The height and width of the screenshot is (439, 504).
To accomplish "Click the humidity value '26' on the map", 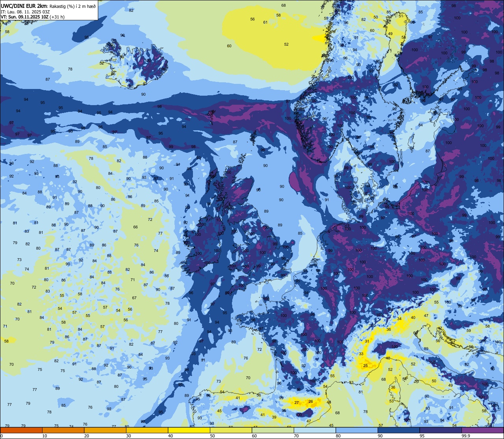I will coord(311,401).
